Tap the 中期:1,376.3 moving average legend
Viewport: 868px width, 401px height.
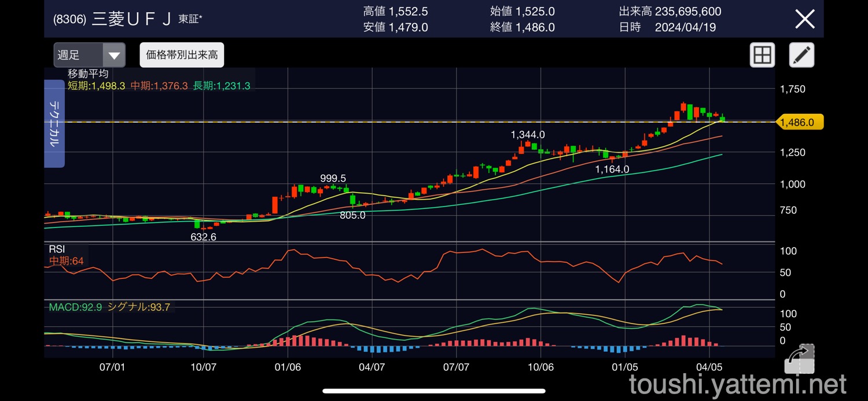point(159,86)
